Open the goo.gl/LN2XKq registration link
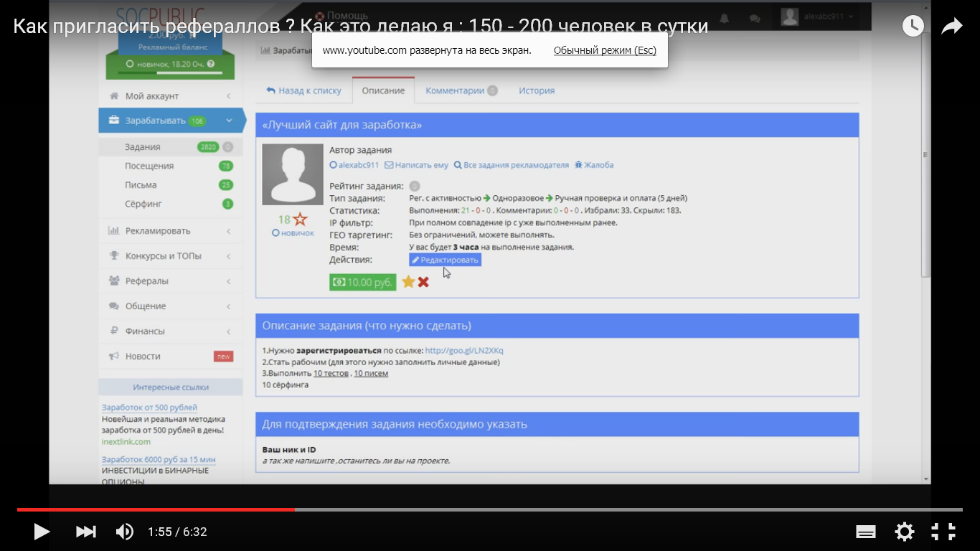Viewport: 980px width, 551px height. tap(464, 350)
